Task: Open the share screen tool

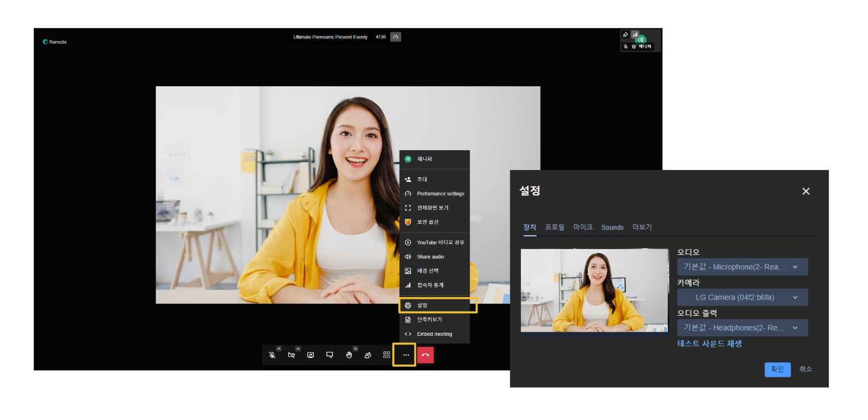Action: point(311,355)
